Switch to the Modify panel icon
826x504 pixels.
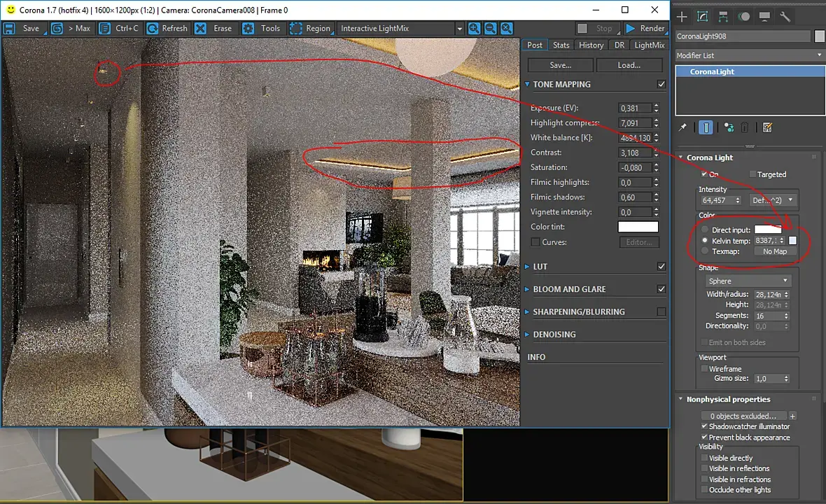click(x=702, y=17)
